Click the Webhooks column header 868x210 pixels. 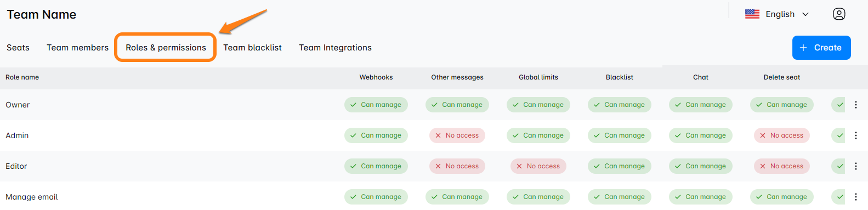pyautogui.click(x=376, y=77)
